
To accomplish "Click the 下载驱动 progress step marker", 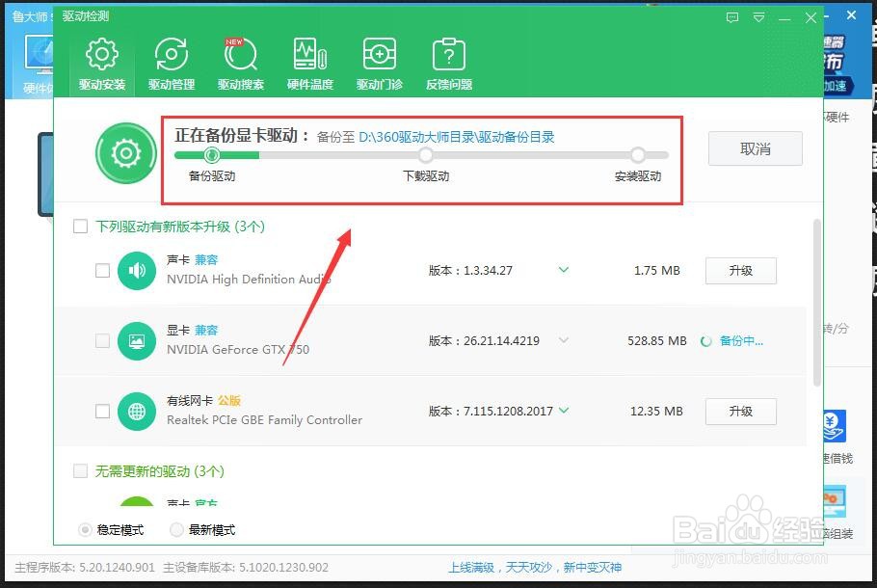I will tap(426, 155).
